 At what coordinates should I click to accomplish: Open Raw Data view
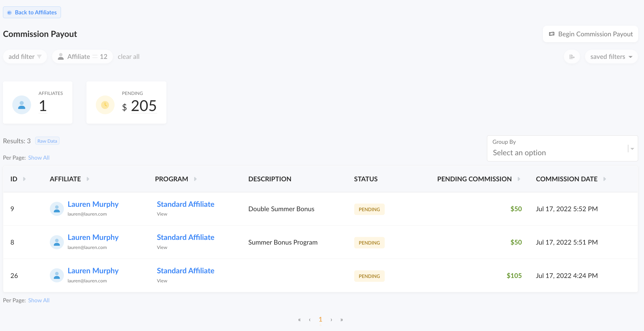point(47,141)
